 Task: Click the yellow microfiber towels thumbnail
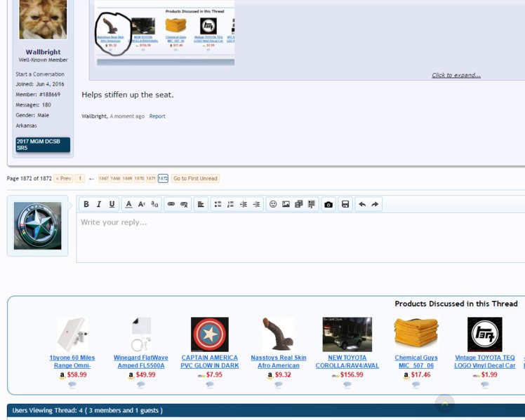pos(416,334)
